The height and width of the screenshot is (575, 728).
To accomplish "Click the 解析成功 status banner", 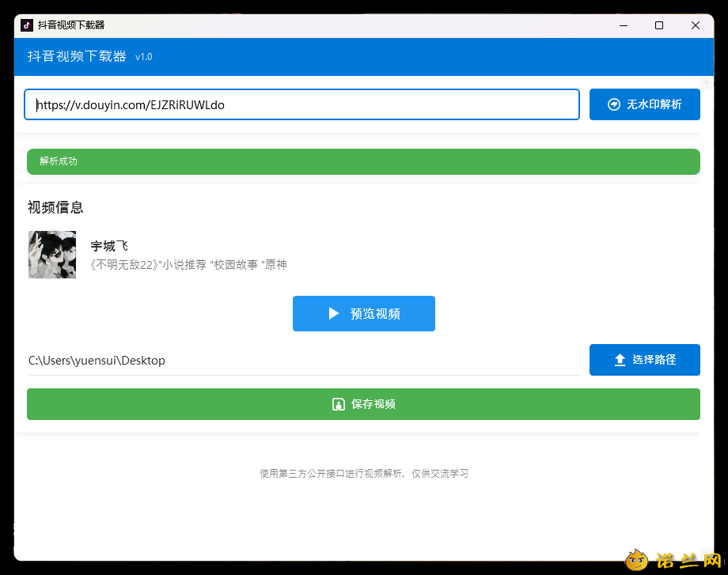I will (363, 161).
